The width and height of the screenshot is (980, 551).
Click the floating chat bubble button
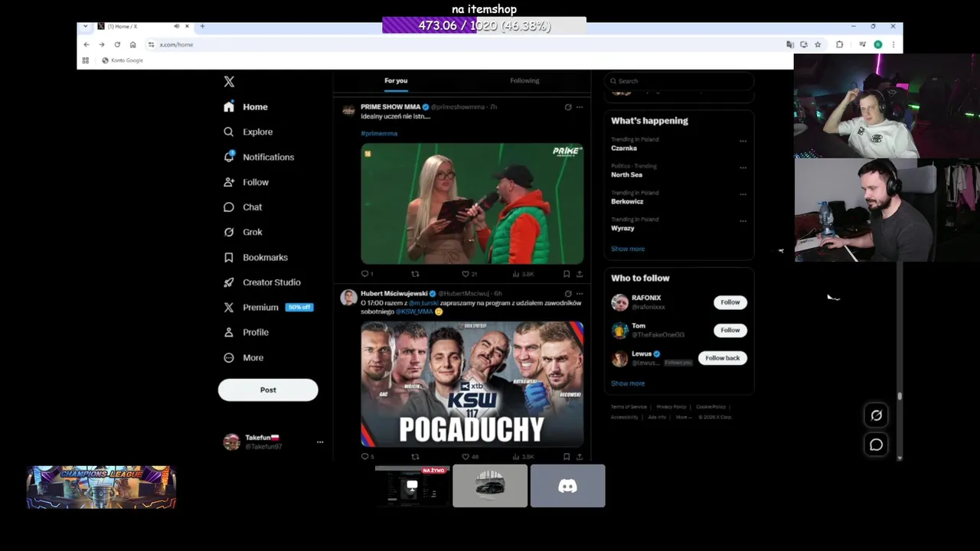(x=877, y=445)
